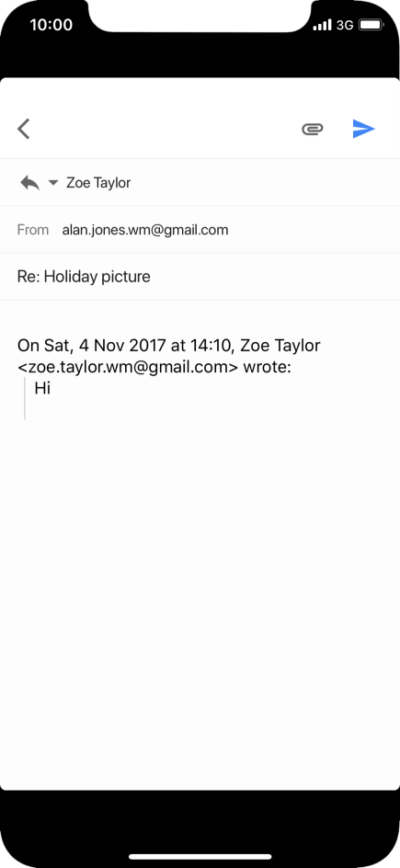Tap the empty message area below the quote
This screenshot has width=400, height=868.
pos(200,603)
